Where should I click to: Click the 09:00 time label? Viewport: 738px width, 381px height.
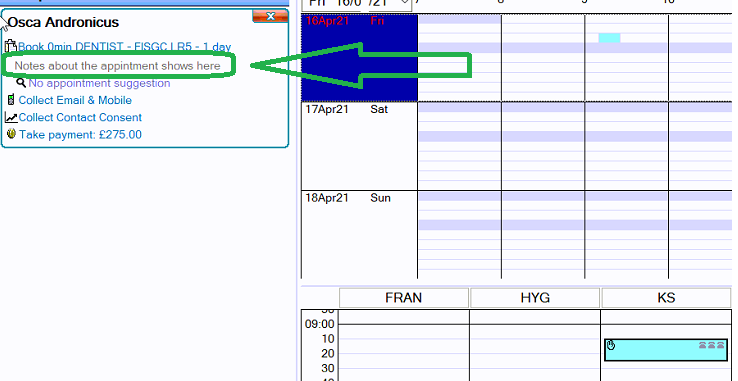(x=319, y=324)
